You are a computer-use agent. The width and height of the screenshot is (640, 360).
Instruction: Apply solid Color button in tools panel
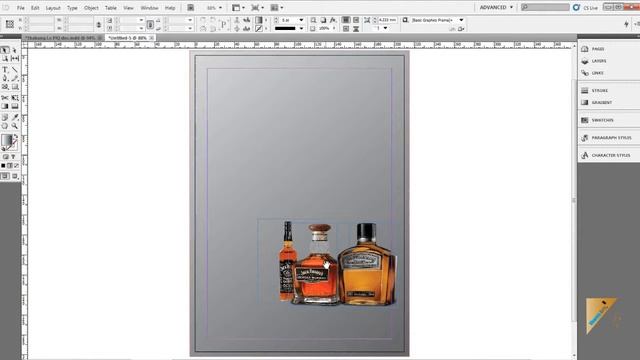click(x=3, y=166)
